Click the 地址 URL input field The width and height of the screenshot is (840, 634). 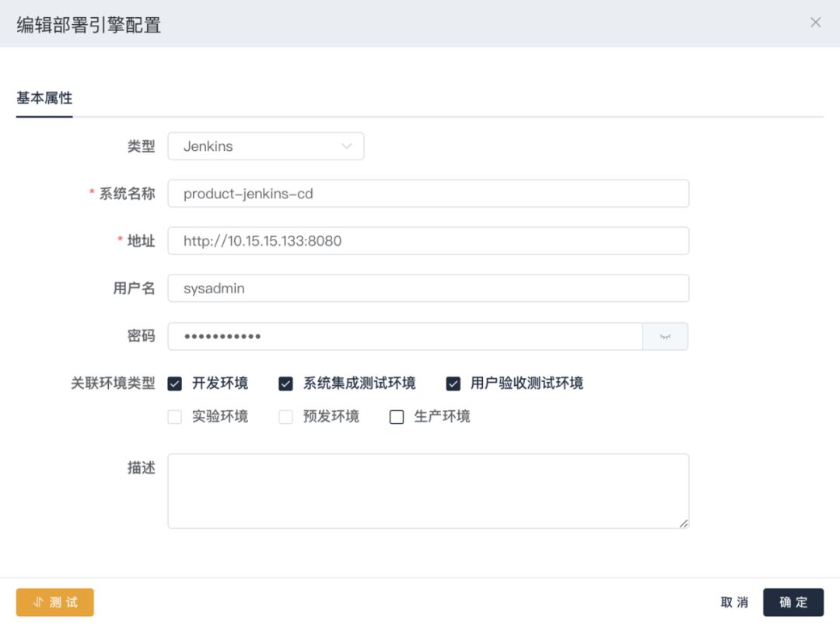click(428, 240)
